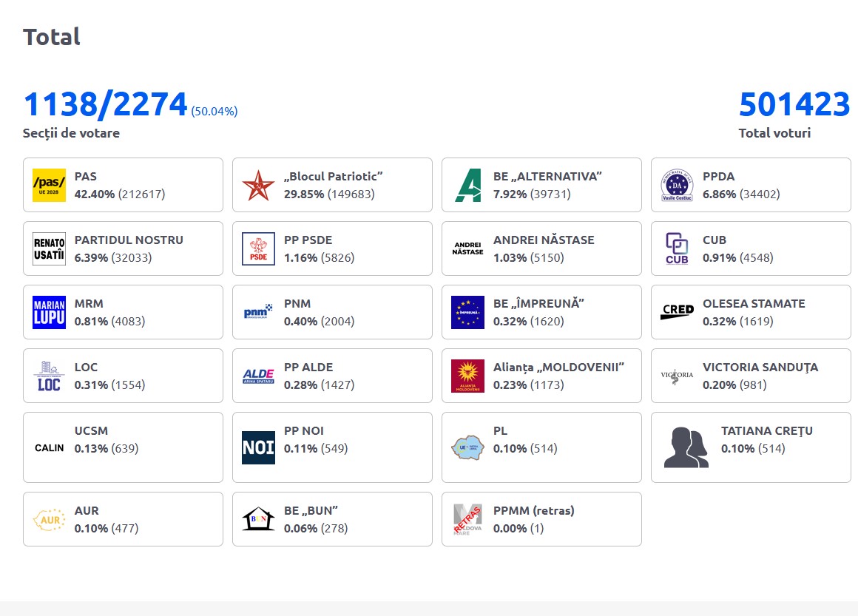Click the Blocul Patriotic red star logo
858x616 pixels.
pos(258,185)
